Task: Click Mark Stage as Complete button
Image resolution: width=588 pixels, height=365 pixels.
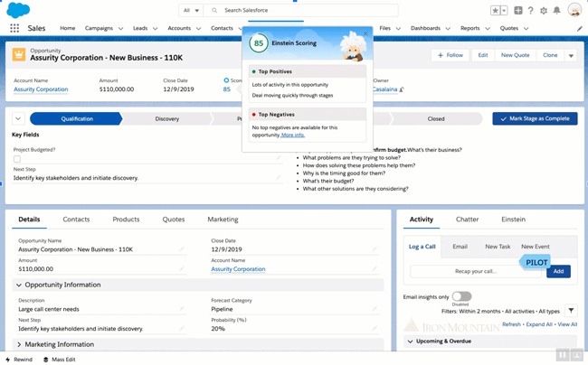Action: click(x=535, y=118)
